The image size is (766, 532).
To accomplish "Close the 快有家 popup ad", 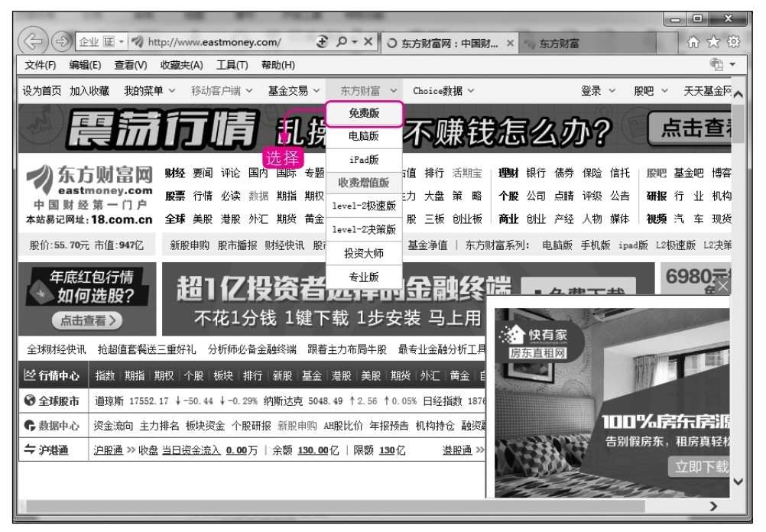I will pyautogui.click(x=723, y=287).
